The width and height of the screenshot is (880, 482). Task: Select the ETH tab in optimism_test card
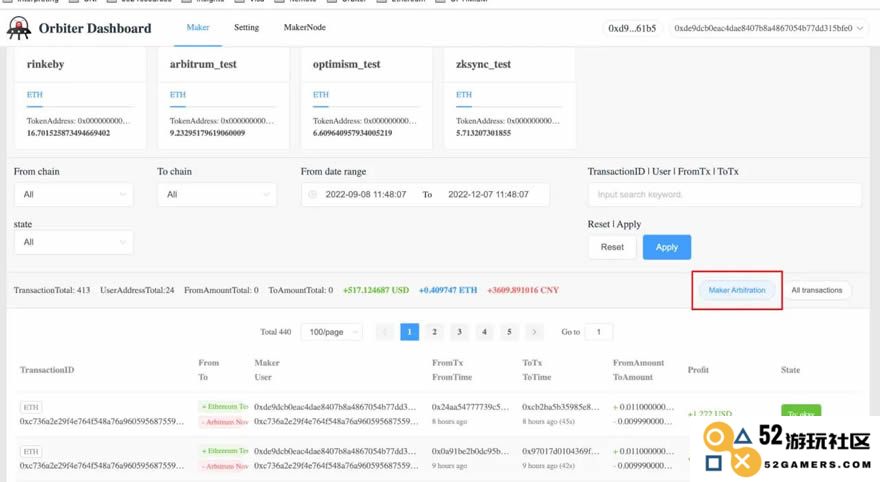pyautogui.click(x=321, y=94)
